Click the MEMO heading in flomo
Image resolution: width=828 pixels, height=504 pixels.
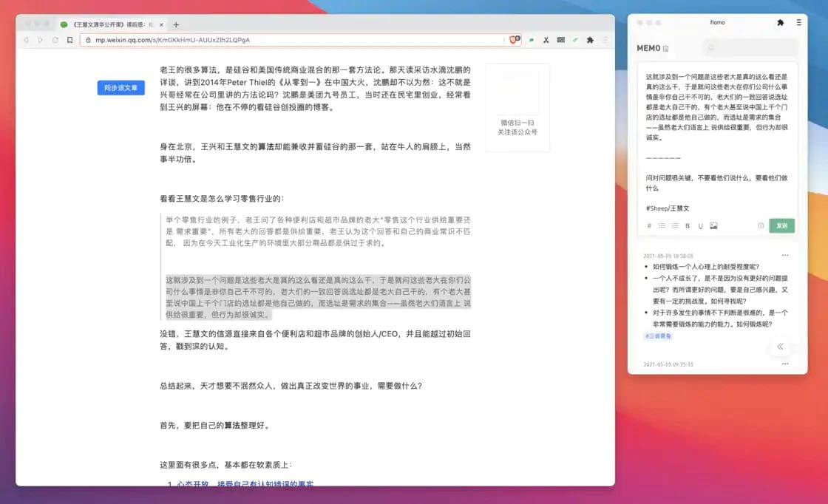[648, 48]
